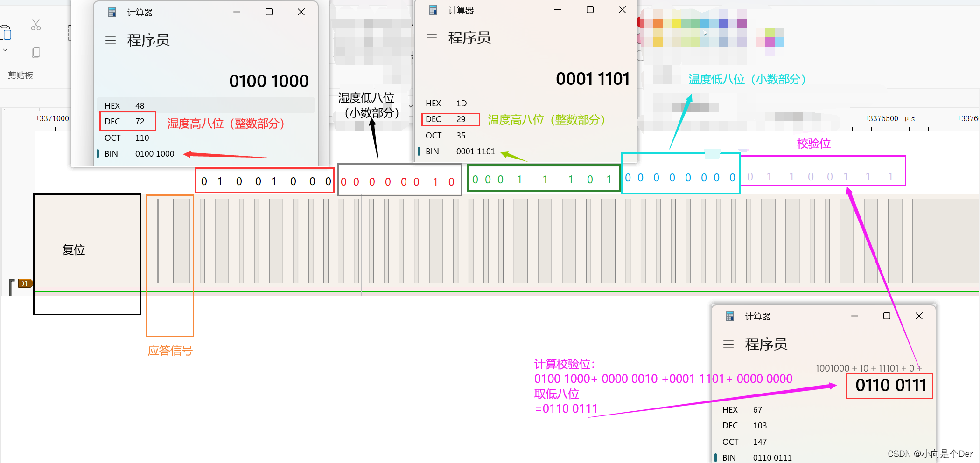Viewport: 980px width, 463px height.
Task: Pick the yellow color swatch in palette
Action: point(676,23)
